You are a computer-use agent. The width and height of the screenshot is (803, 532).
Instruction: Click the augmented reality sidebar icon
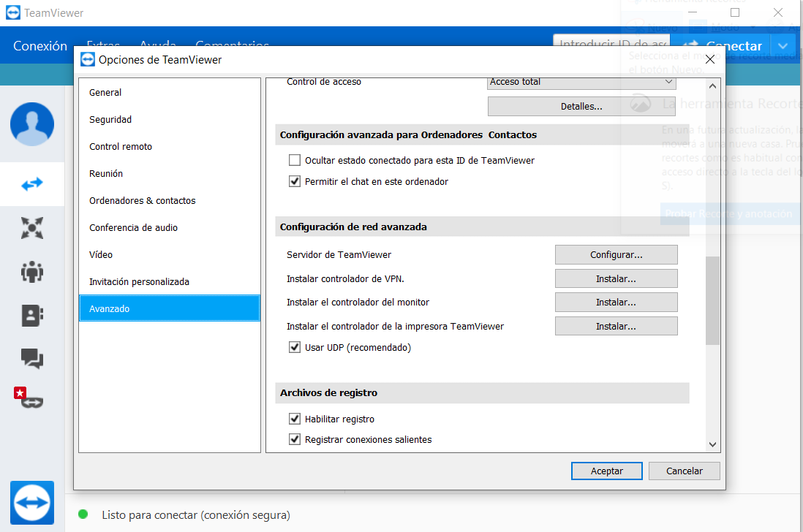tap(29, 398)
